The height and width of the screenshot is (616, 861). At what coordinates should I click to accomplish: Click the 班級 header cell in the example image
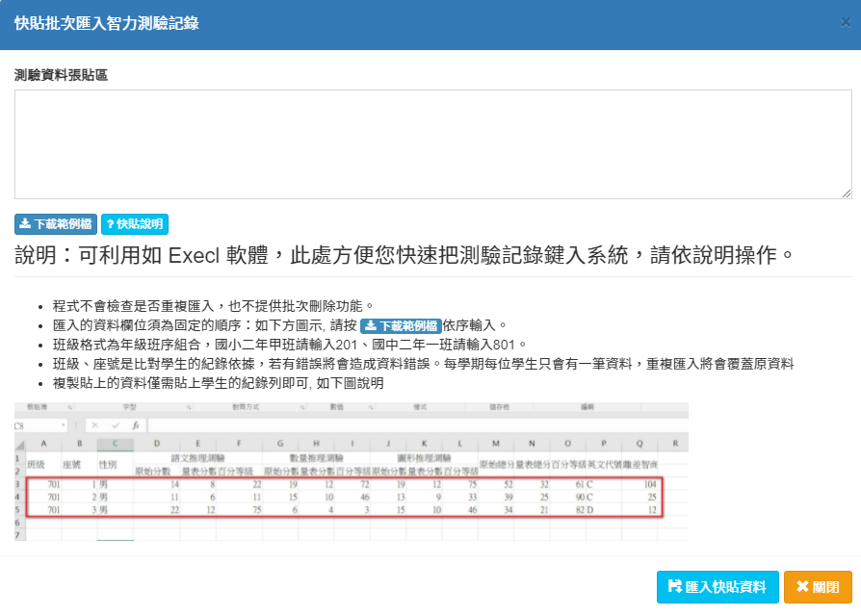36,465
